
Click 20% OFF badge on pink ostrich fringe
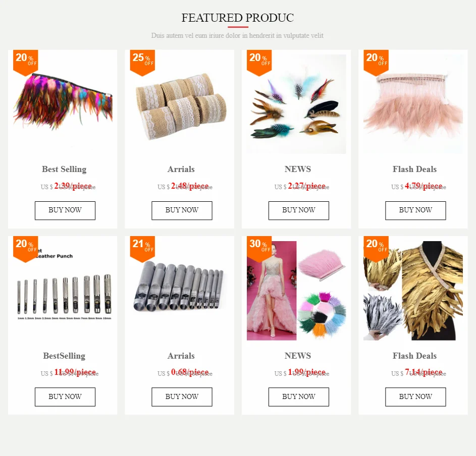[x=376, y=62]
